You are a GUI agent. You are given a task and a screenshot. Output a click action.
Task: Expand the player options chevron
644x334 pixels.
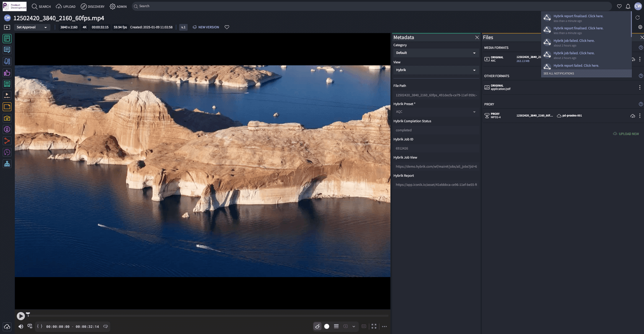pyautogui.click(x=354, y=326)
